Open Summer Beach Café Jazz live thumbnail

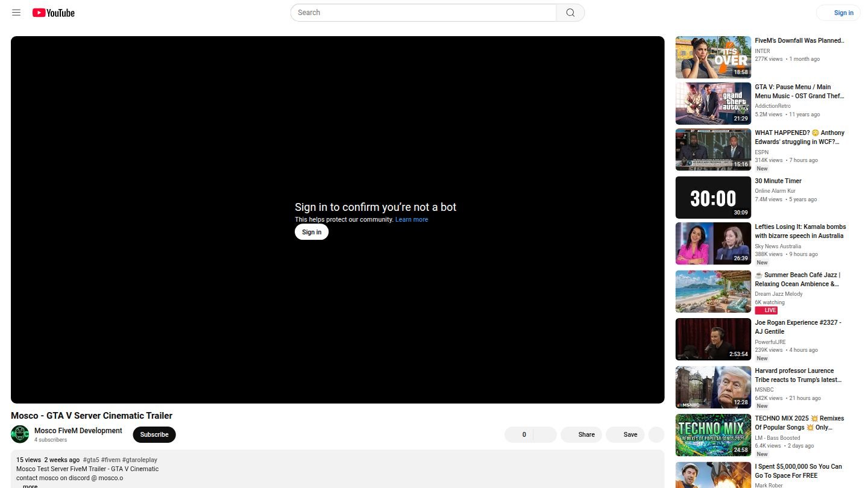point(713,292)
